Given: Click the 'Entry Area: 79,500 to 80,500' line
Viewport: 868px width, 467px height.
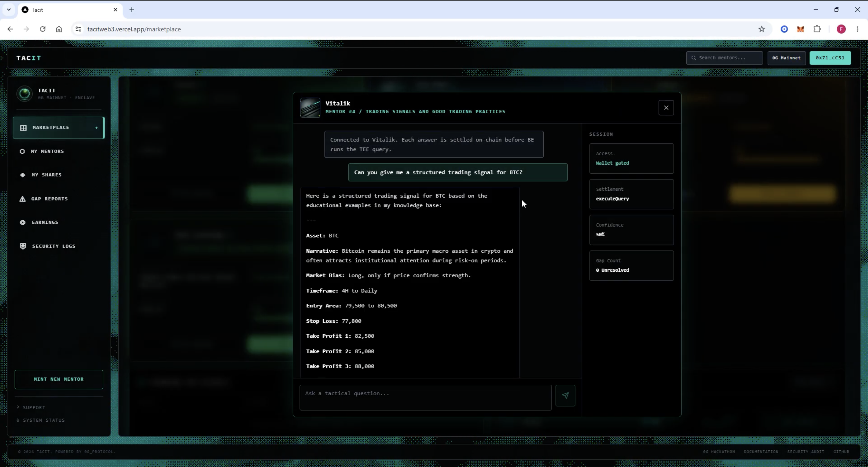Looking at the screenshot, I should (351, 306).
